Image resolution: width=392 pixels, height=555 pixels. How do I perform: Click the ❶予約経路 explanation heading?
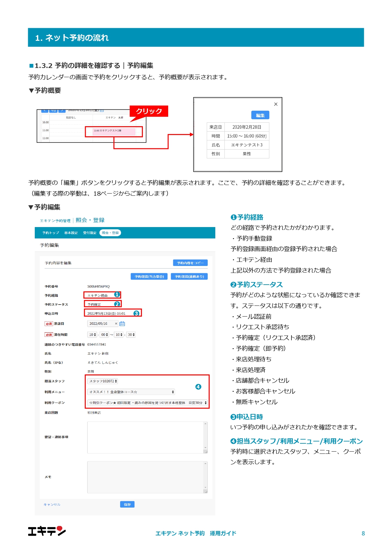coord(247,217)
